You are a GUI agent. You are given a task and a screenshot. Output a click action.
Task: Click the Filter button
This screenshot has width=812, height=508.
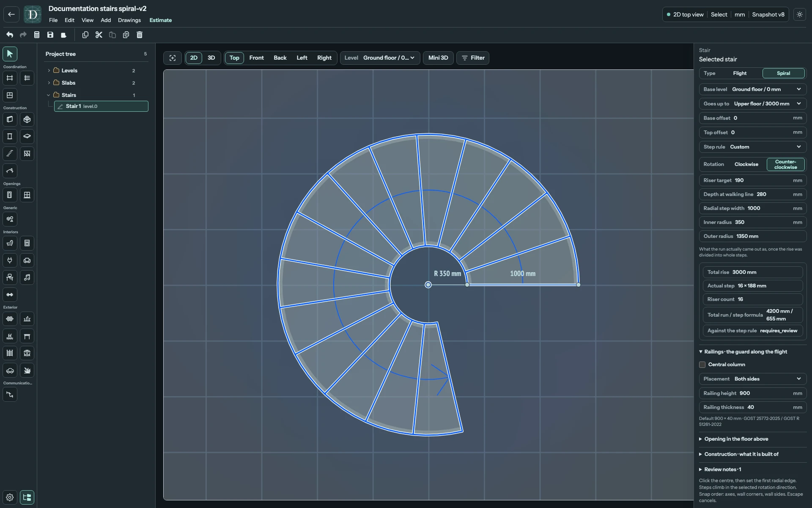coord(473,58)
